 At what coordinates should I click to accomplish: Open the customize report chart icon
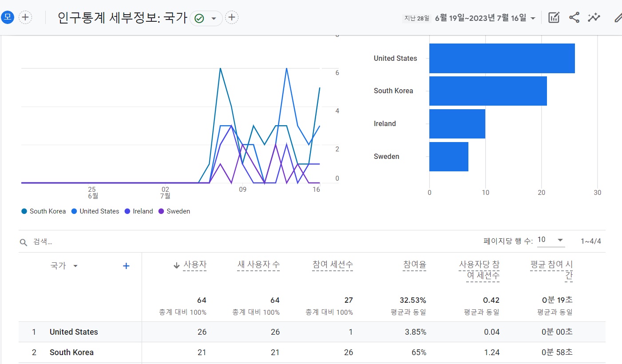point(554,18)
